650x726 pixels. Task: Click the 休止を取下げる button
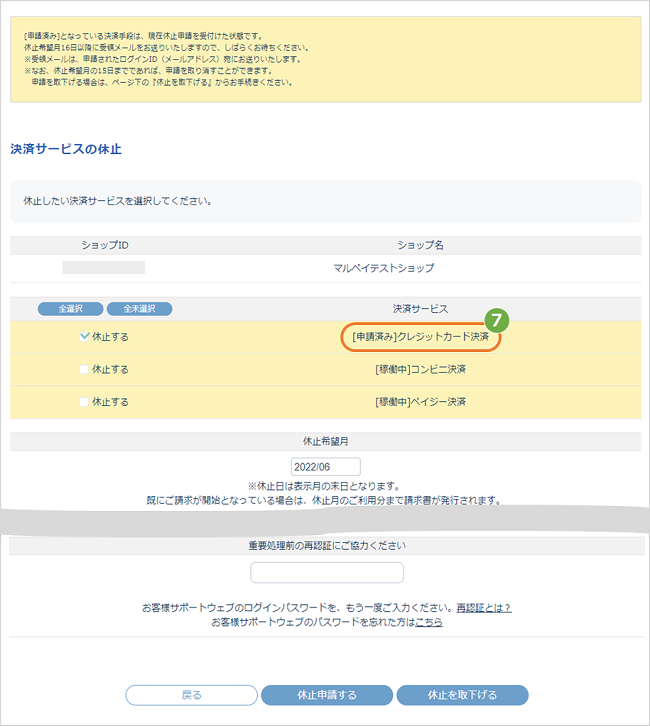click(x=462, y=695)
